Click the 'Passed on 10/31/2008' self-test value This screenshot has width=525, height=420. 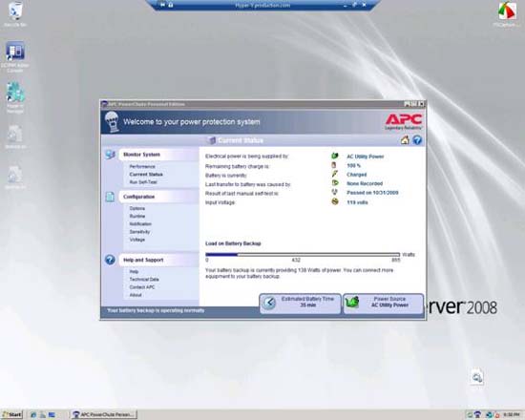pyautogui.click(x=372, y=193)
